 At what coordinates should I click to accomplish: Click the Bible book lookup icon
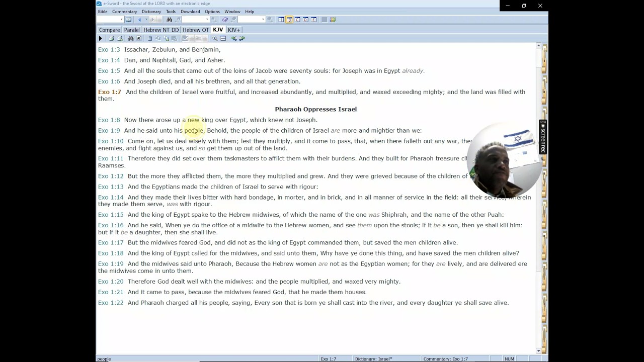129,20
